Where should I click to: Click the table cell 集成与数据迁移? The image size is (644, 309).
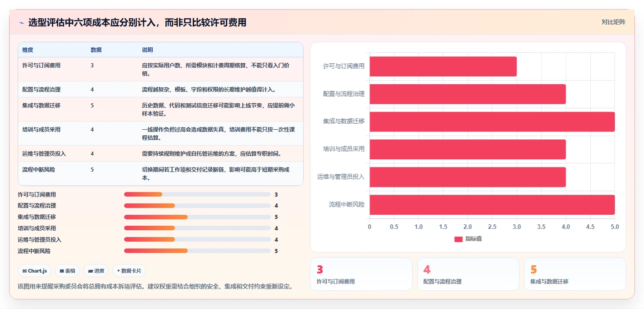pyautogui.click(x=41, y=106)
